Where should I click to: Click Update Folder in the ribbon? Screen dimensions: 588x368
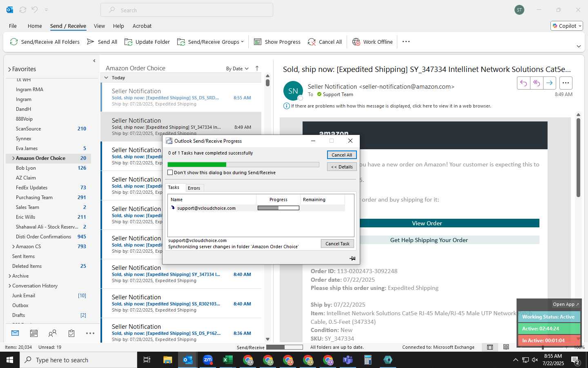147,42
